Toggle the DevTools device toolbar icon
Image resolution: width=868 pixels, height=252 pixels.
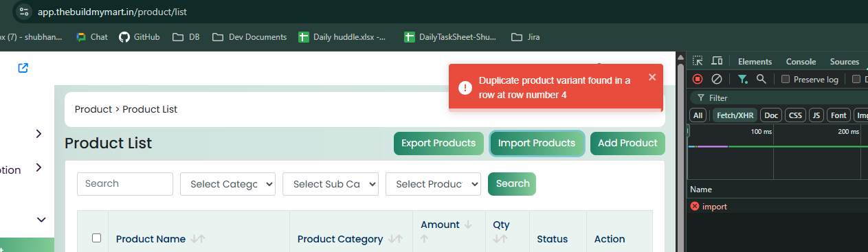click(x=717, y=61)
